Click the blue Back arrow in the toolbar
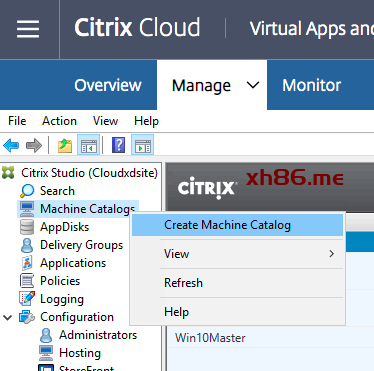This screenshot has height=371, width=374. [11, 146]
